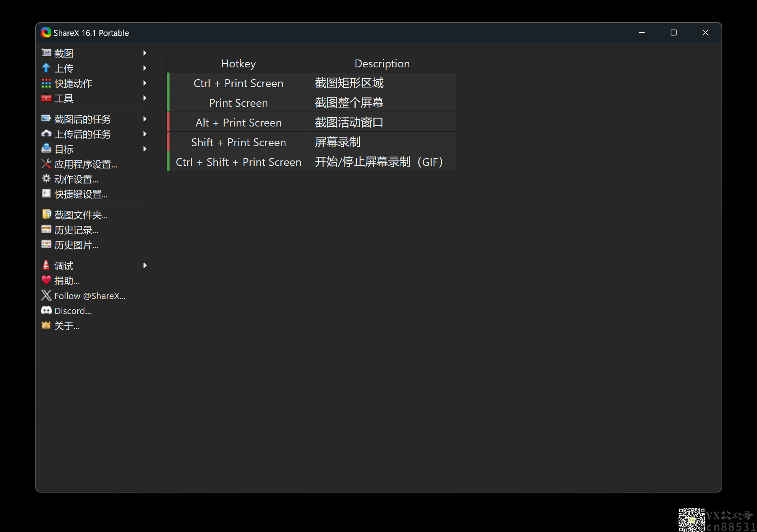The width and height of the screenshot is (757, 532).
Task: Click the 截图整个屏幕 description cell
Action: [382, 102]
